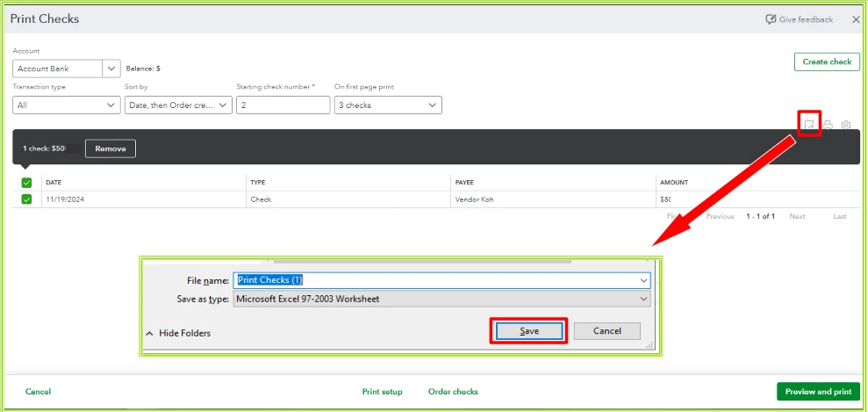The image size is (868, 412).
Task: Click the payee cell Vendor Koh
Action: [x=473, y=199]
